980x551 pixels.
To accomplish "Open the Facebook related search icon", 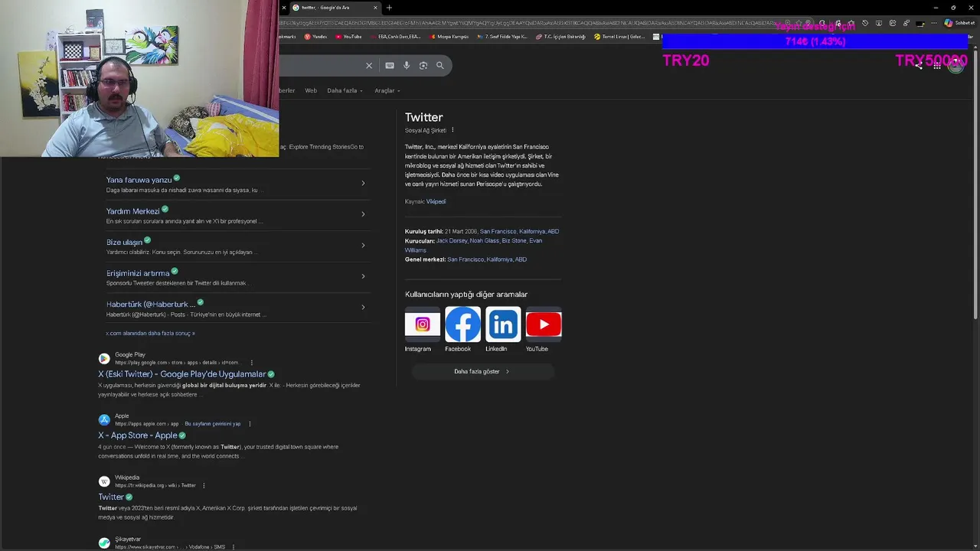I will pos(463,324).
